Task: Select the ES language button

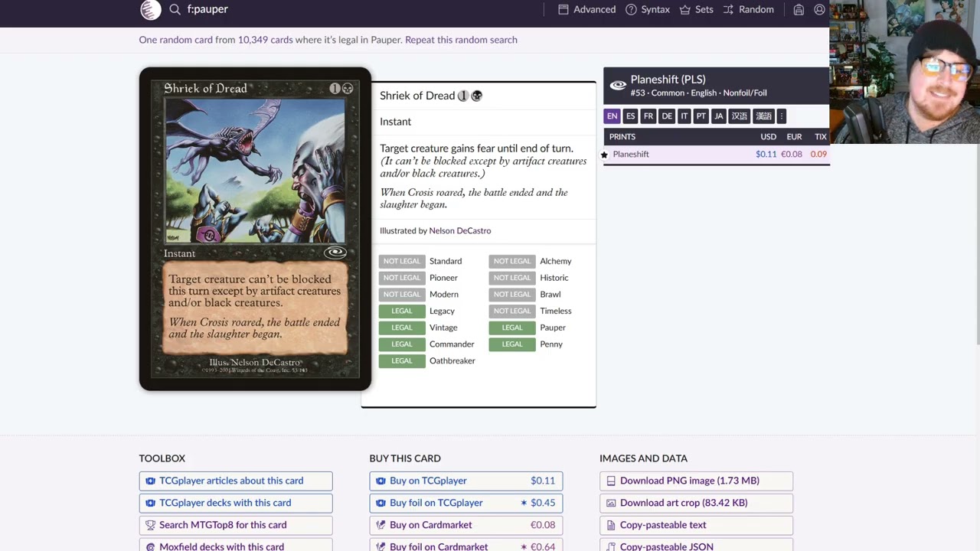Action: 630,116
